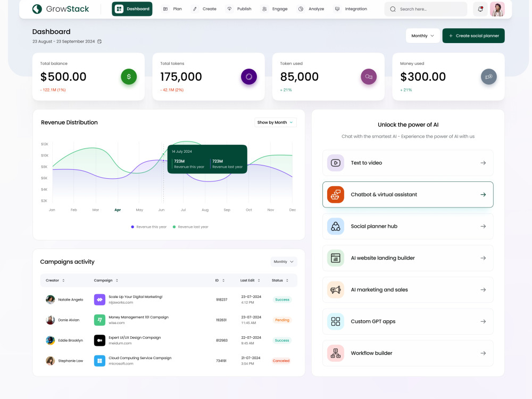This screenshot has height=399, width=532.
Task: Click the Pending status badge
Action: coord(282,320)
